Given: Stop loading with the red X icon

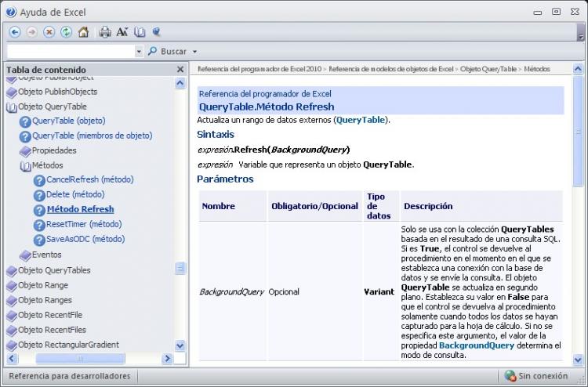Looking at the screenshot, I should click(49, 32).
